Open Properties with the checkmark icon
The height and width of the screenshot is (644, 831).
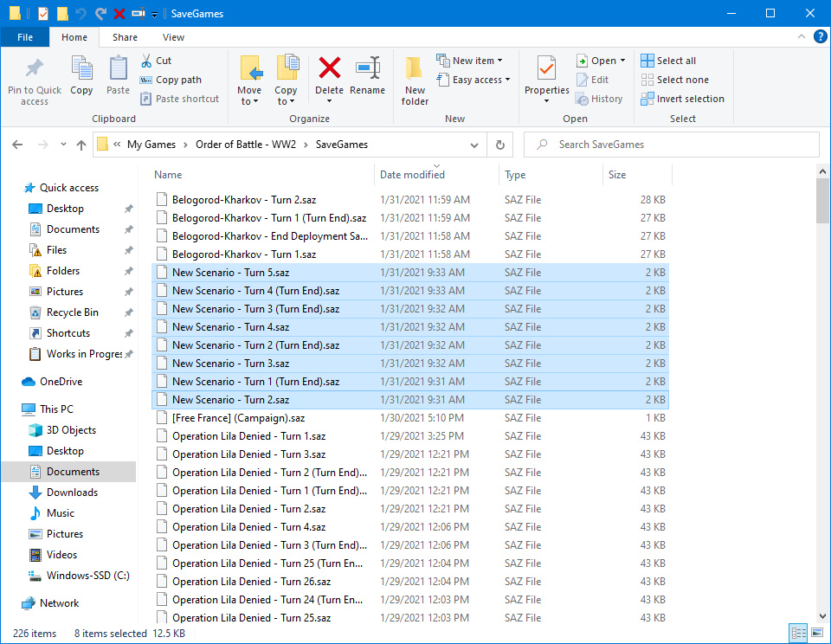546,68
